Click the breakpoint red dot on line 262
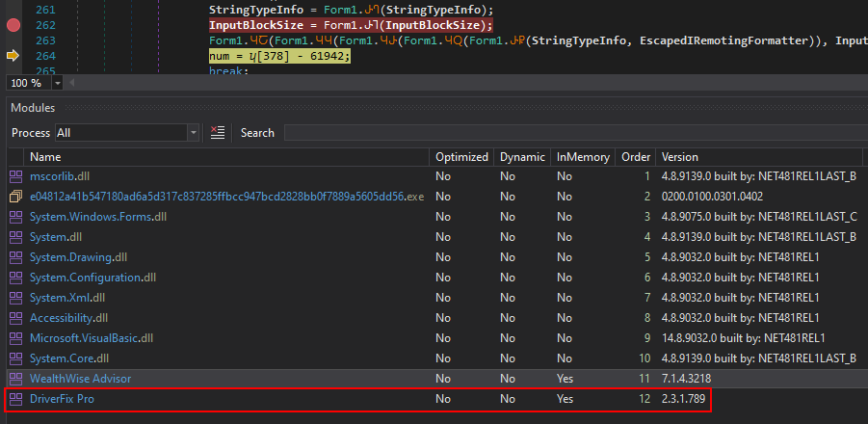The image size is (868, 424). point(13,25)
